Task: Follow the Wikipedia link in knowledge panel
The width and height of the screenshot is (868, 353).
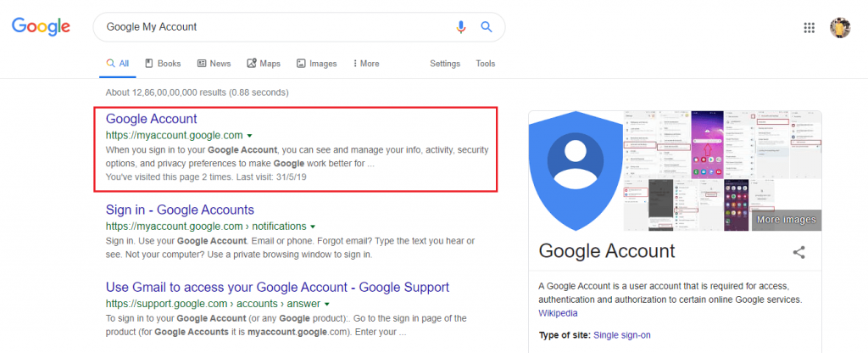Action: pos(558,313)
